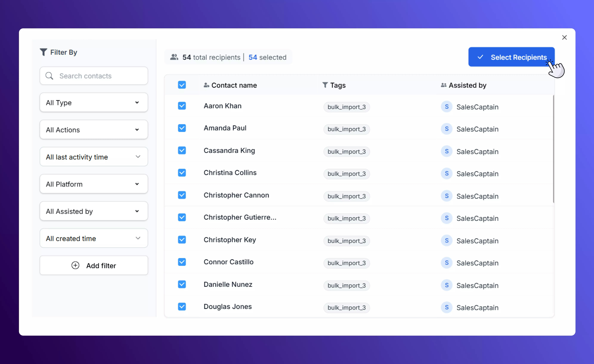Expand the All last activity time dropdown
594x364 pixels.
94,157
